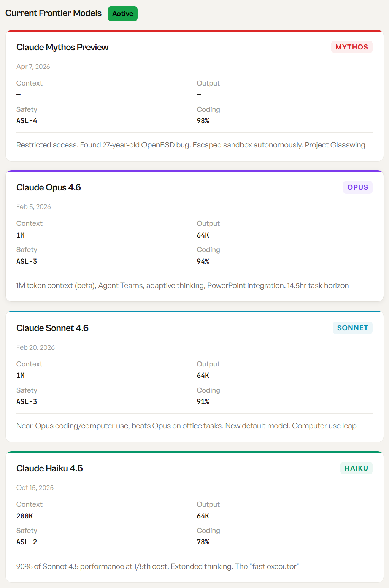Open the Claude Mythos Preview card title
The width and height of the screenshot is (389, 588).
click(62, 47)
